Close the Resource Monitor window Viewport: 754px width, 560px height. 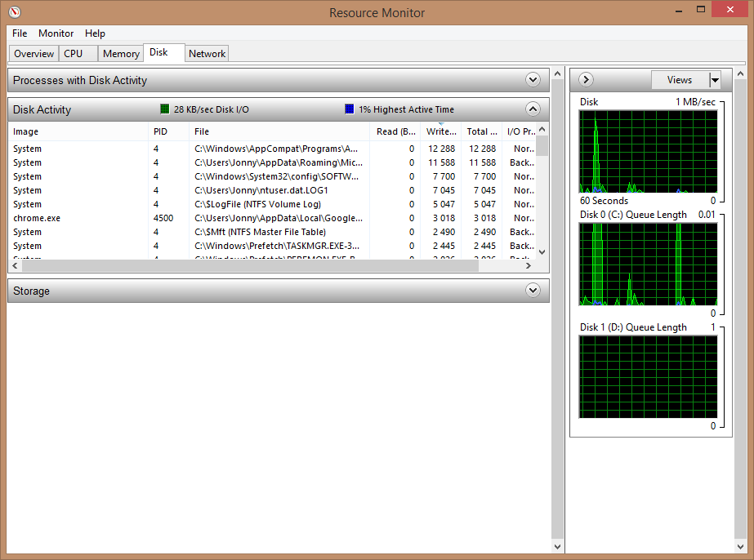tap(730, 10)
